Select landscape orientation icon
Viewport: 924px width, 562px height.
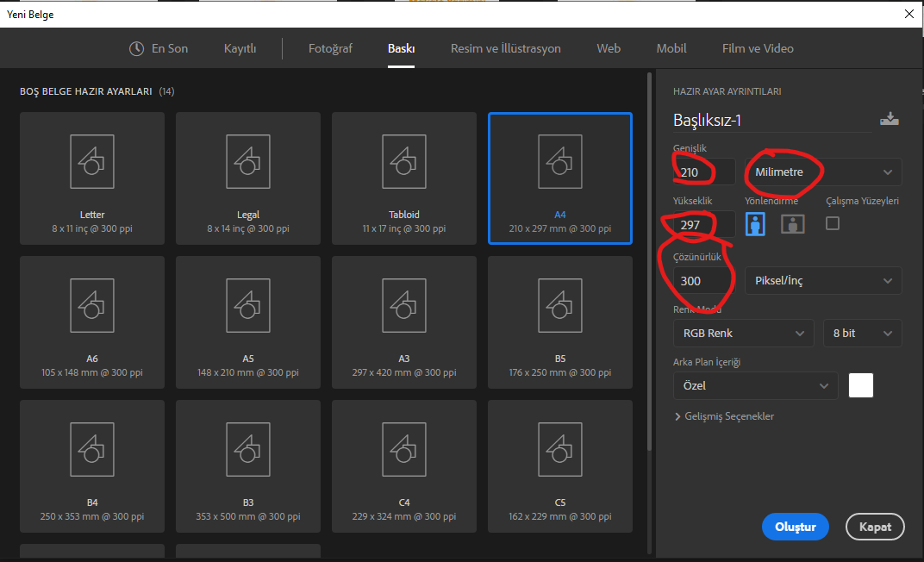pos(793,224)
